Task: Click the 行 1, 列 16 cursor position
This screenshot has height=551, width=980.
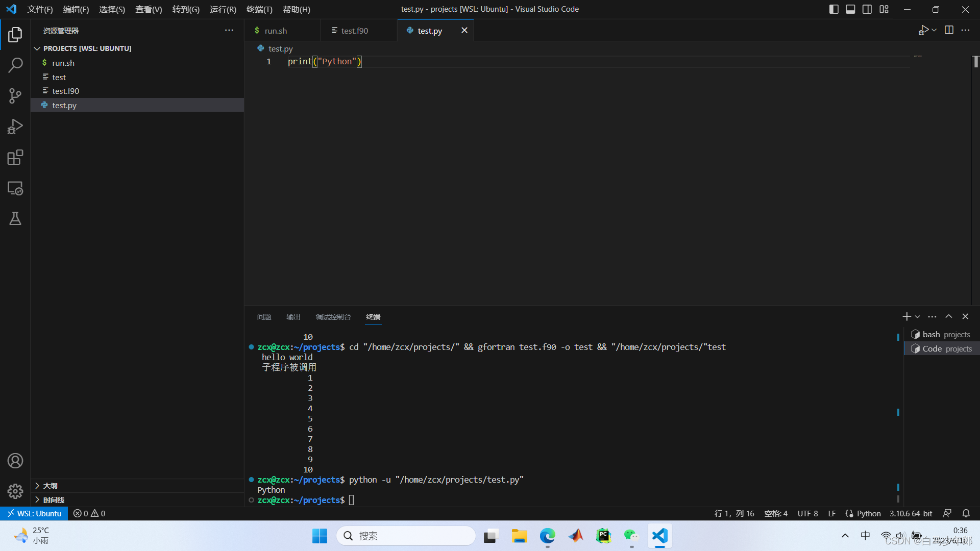Action: 734,513
